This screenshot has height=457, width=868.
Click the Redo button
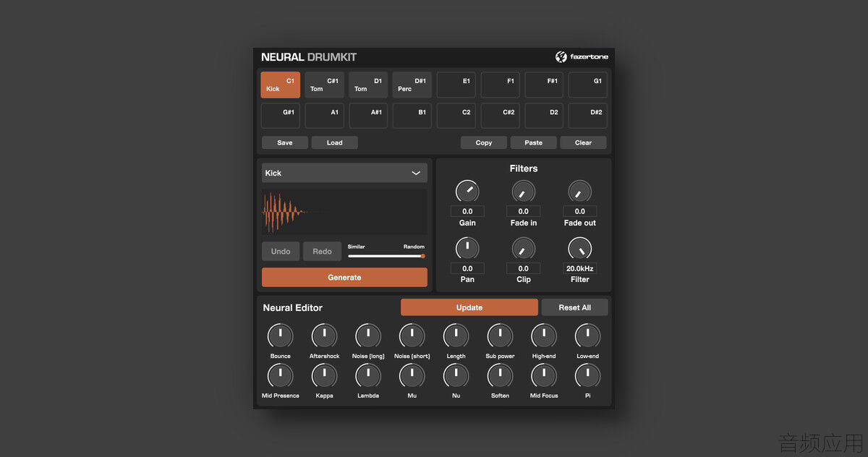323,252
